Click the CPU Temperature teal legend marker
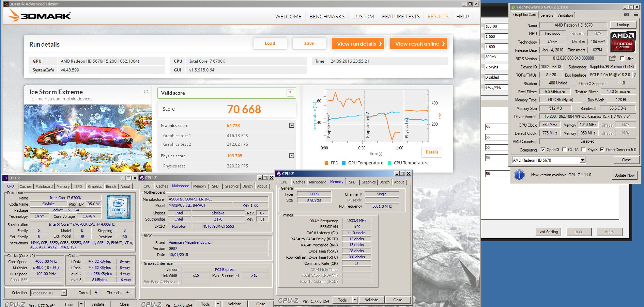The width and height of the screenshot is (644, 307). click(389, 163)
